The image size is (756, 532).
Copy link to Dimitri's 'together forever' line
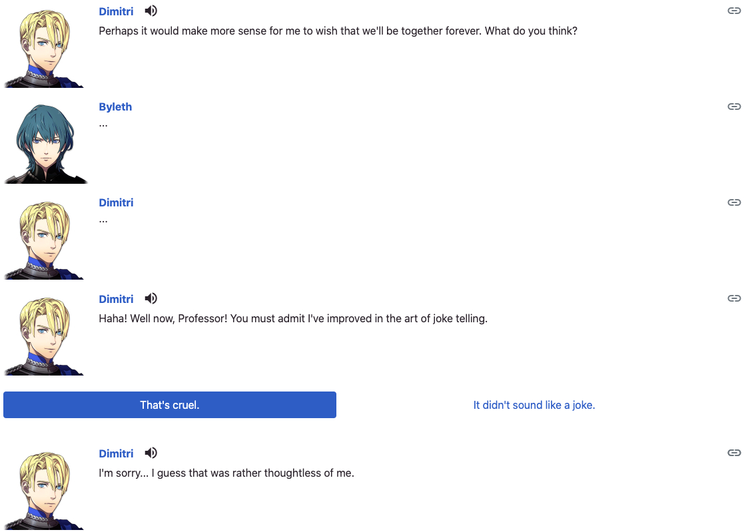[734, 11]
